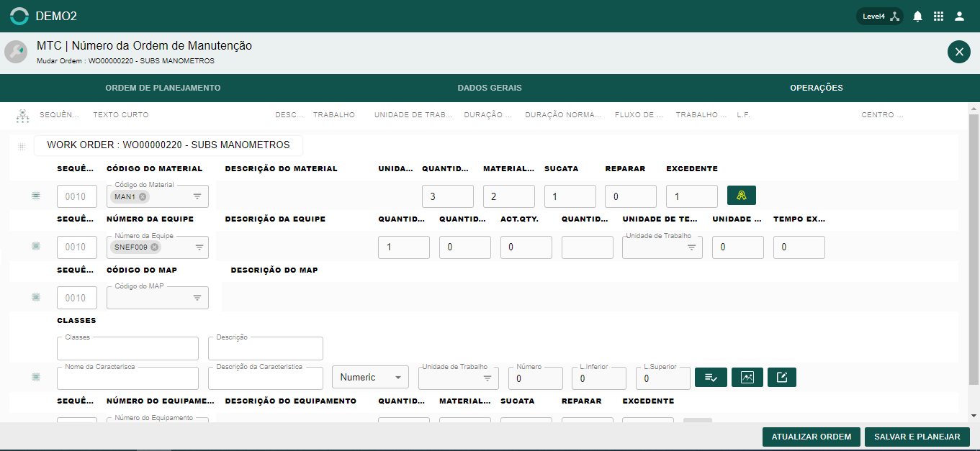The width and height of the screenshot is (980, 451).
Task: Click the TEMPO EX... field in equipe row
Action: [x=799, y=247]
